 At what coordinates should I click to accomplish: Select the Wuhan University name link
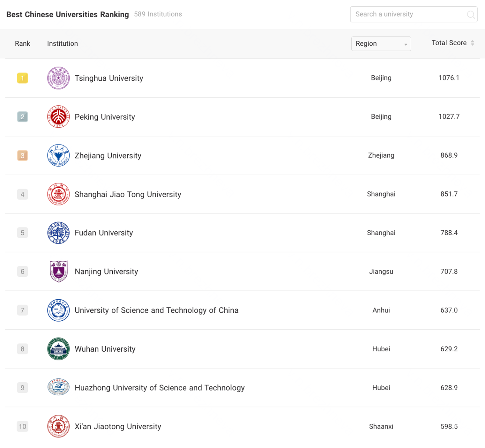[105, 349]
